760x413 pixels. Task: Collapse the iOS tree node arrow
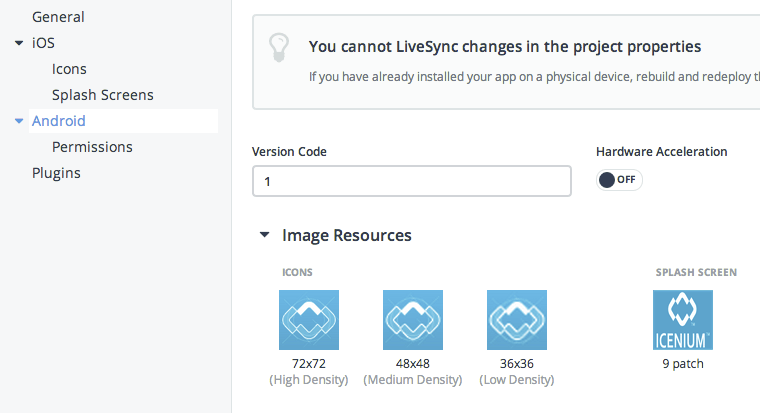pos(19,43)
